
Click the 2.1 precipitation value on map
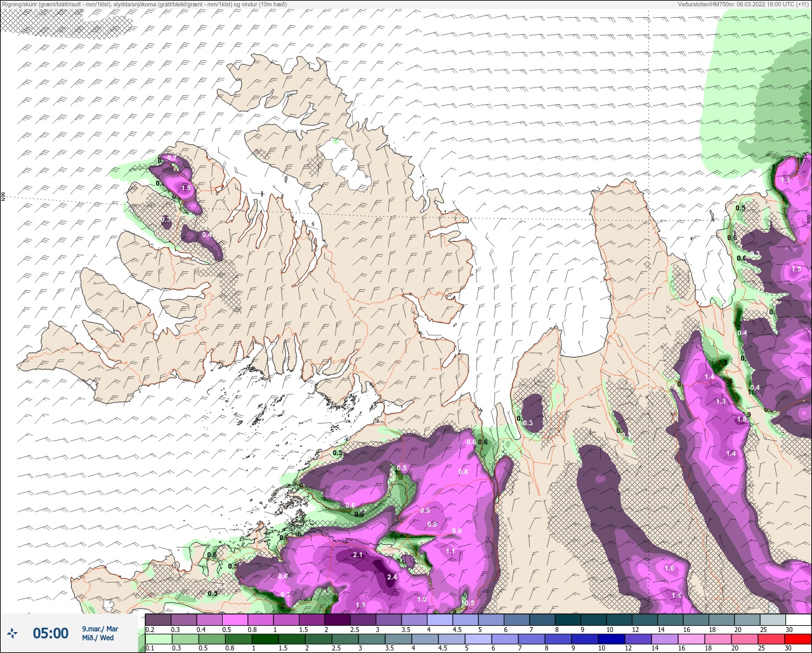tap(357, 555)
